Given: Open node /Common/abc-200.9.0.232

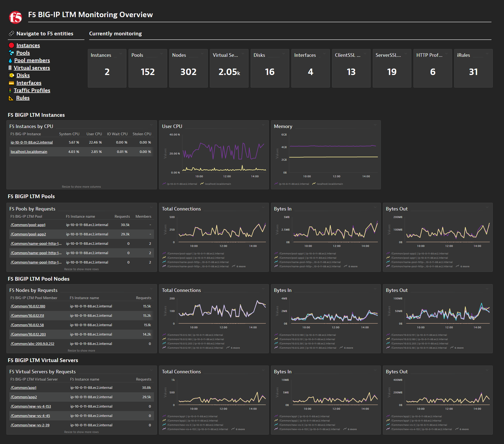Looking at the screenshot, I should tap(32, 344).
